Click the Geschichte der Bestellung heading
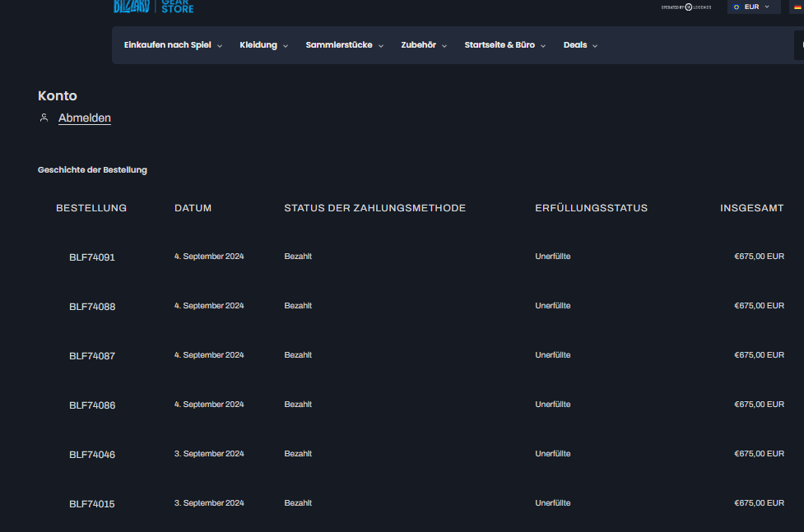This screenshot has height=532, width=804. (92, 169)
